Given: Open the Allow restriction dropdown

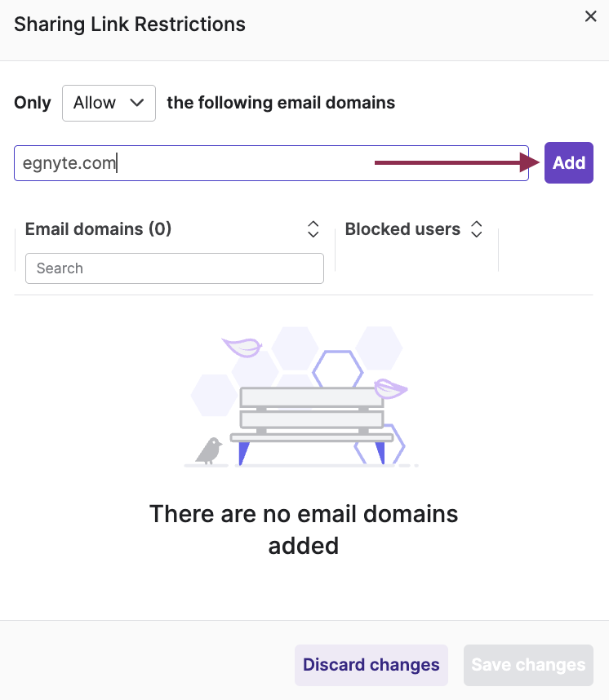Looking at the screenshot, I should [109, 103].
